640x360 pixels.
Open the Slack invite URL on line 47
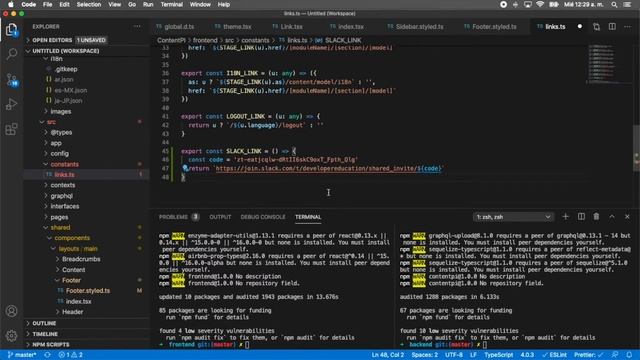click(329, 168)
